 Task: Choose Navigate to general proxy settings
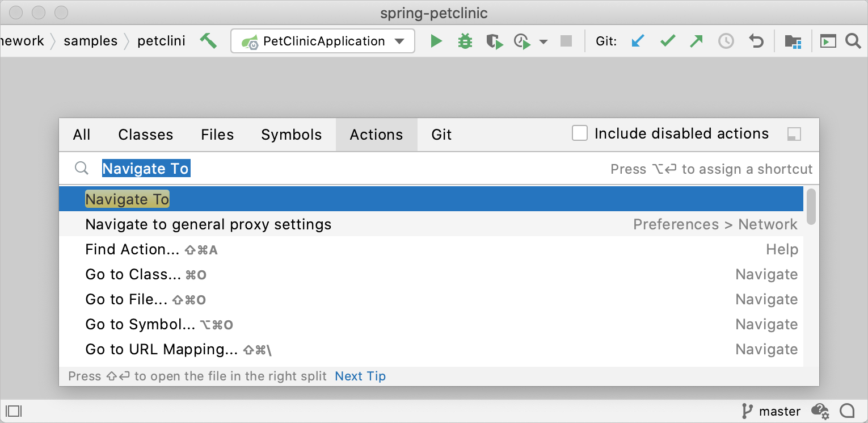(431, 224)
